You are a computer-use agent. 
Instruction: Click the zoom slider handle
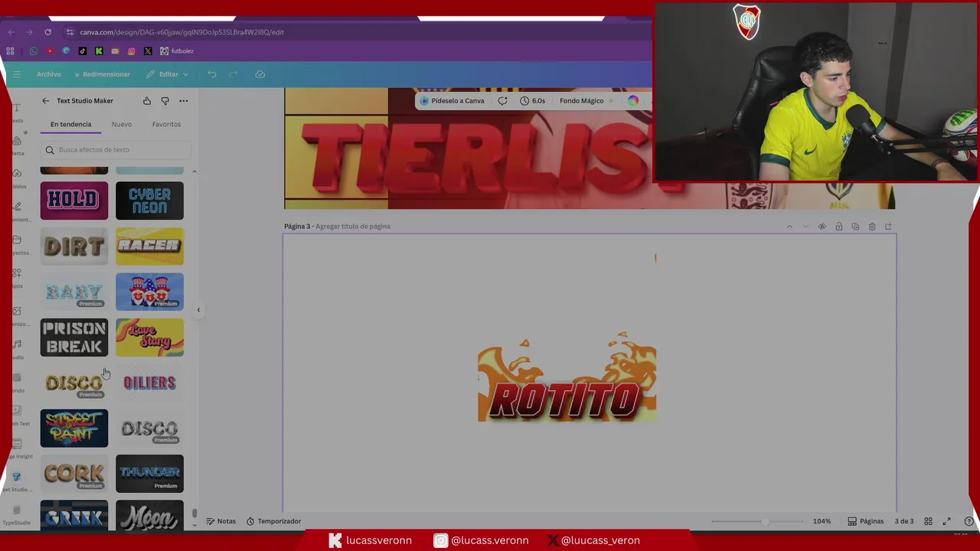coord(765,521)
